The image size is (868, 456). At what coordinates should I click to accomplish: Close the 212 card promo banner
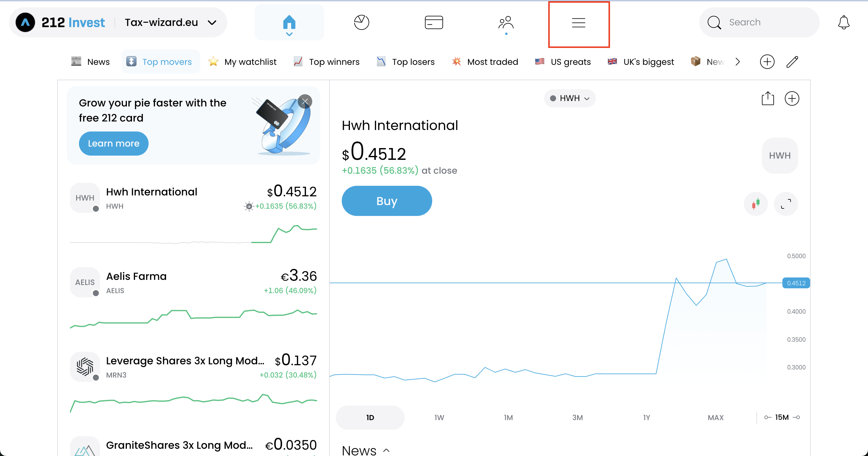[305, 102]
